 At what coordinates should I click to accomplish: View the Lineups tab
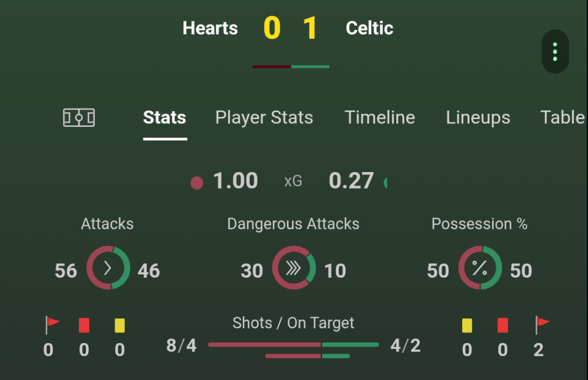478,117
